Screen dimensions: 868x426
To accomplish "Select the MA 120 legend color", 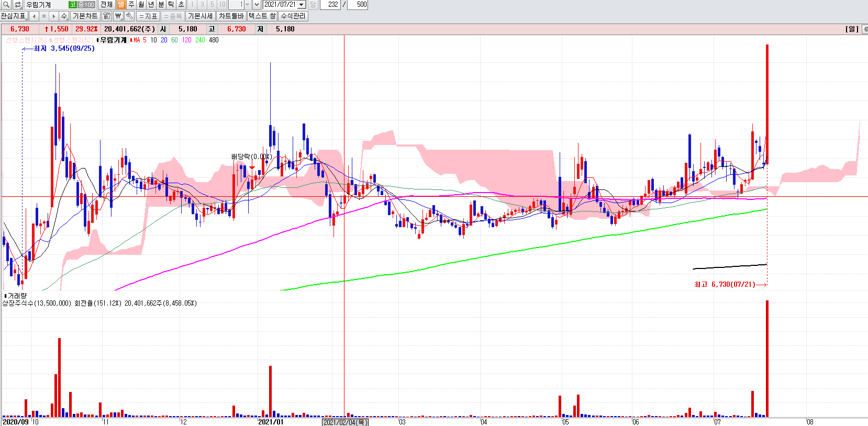I will click(x=186, y=40).
